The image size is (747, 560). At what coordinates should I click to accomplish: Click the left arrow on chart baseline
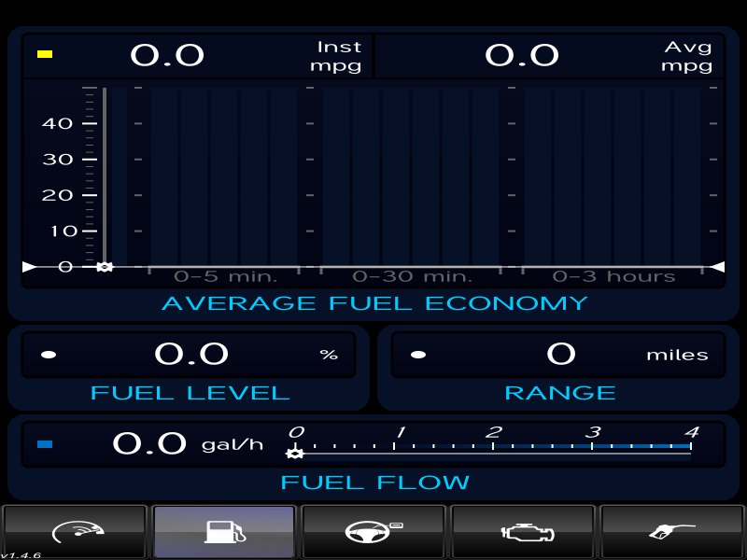click(29, 267)
